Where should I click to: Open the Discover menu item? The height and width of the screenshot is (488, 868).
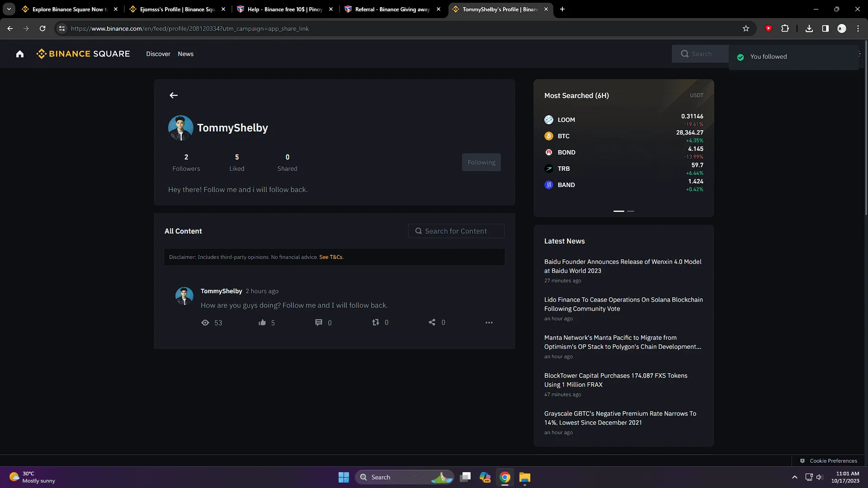[x=158, y=54]
